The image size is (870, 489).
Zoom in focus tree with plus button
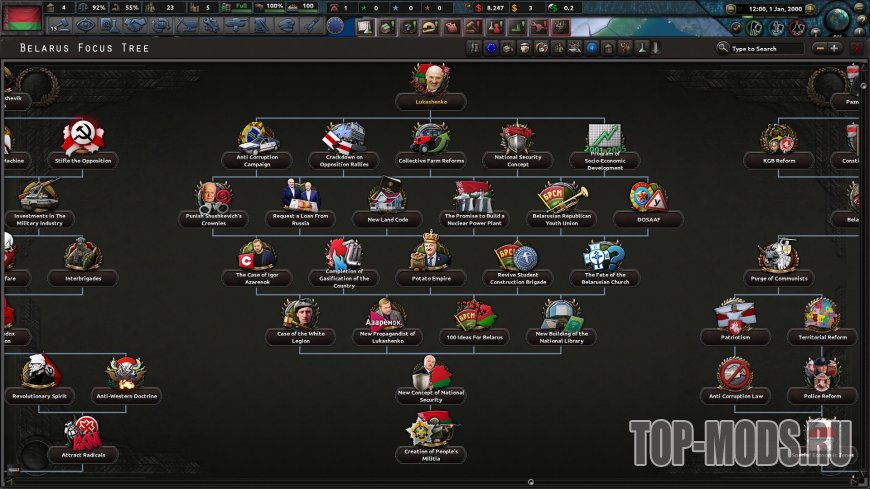point(834,48)
